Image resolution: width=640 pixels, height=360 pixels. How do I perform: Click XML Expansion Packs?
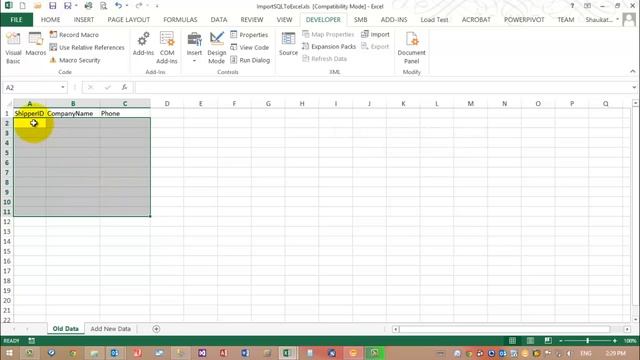click(329, 47)
